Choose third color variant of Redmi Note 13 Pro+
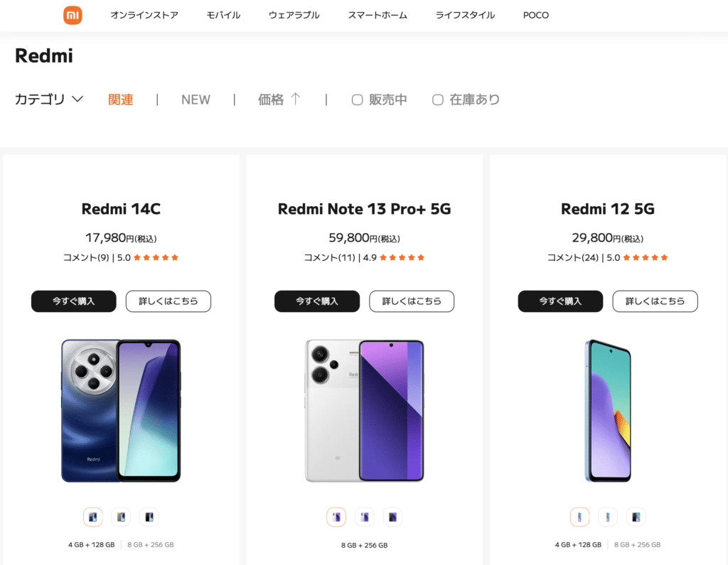Screen dimensions: 728x565 (x=392, y=517)
